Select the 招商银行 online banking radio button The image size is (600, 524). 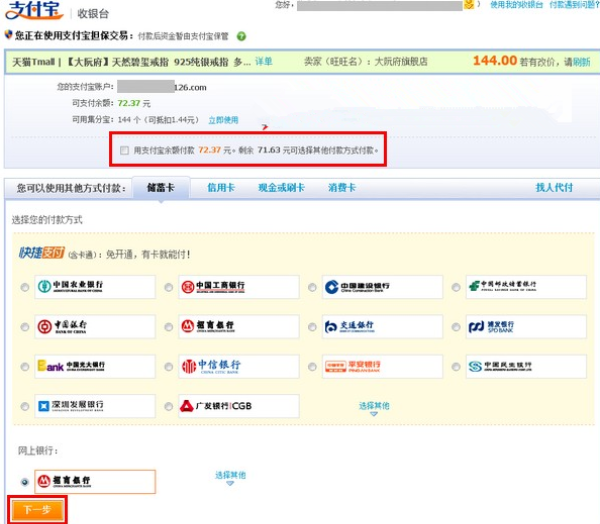point(25,482)
